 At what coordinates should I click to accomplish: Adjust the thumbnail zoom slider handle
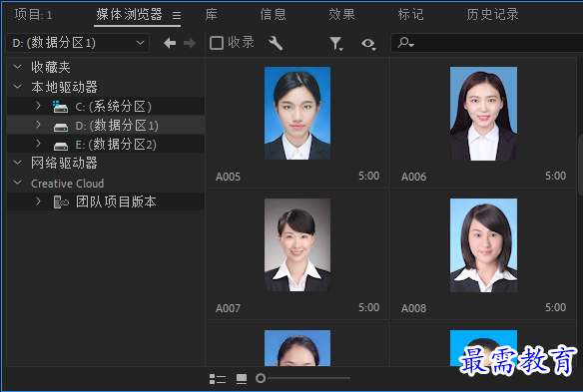(x=261, y=378)
